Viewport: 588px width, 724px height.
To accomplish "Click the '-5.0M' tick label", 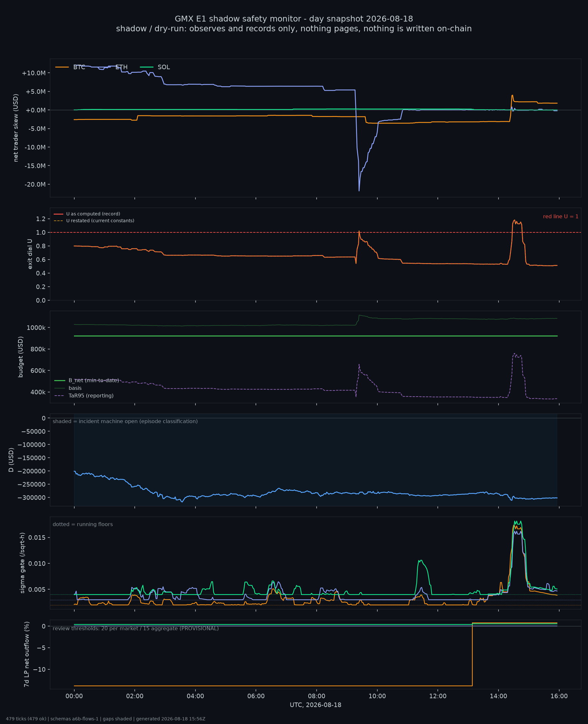I will coord(37,129).
